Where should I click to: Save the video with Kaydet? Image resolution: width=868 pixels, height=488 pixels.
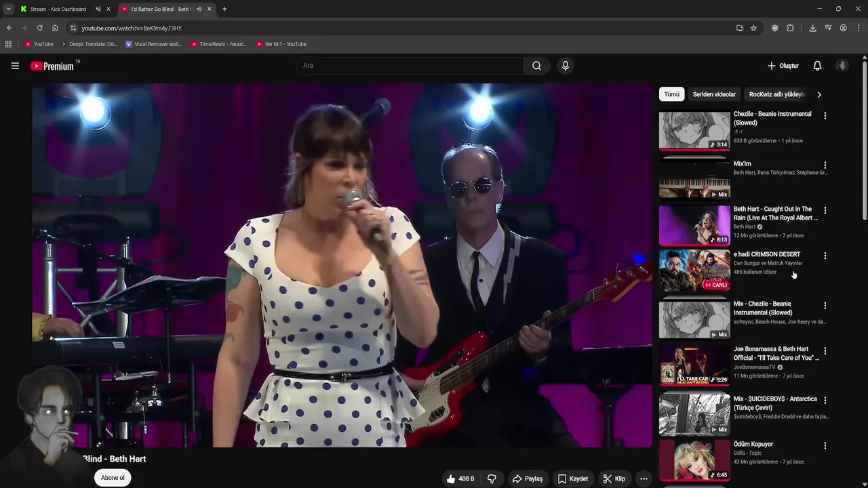click(x=573, y=479)
